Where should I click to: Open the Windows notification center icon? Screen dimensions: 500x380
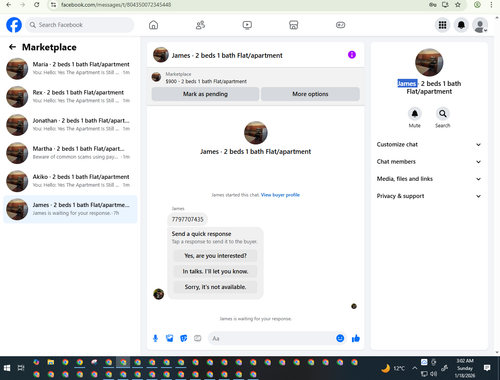click(x=487, y=368)
